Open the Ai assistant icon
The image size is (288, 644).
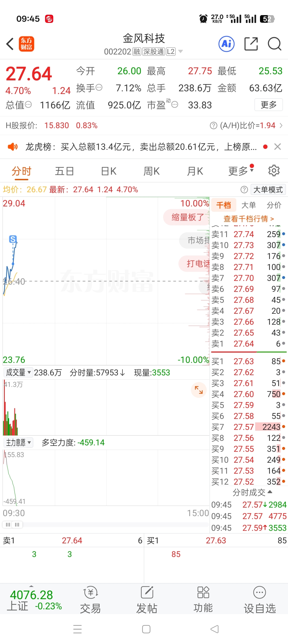[x=227, y=44]
